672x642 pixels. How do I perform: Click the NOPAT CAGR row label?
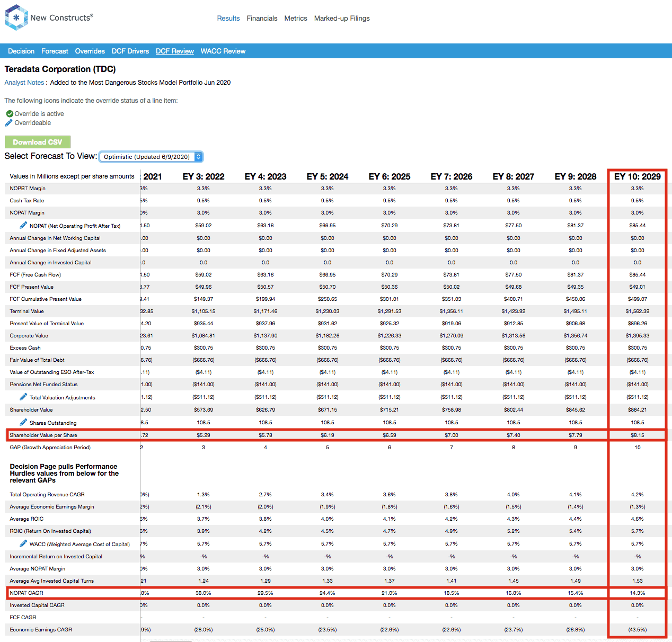(x=26, y=593)
